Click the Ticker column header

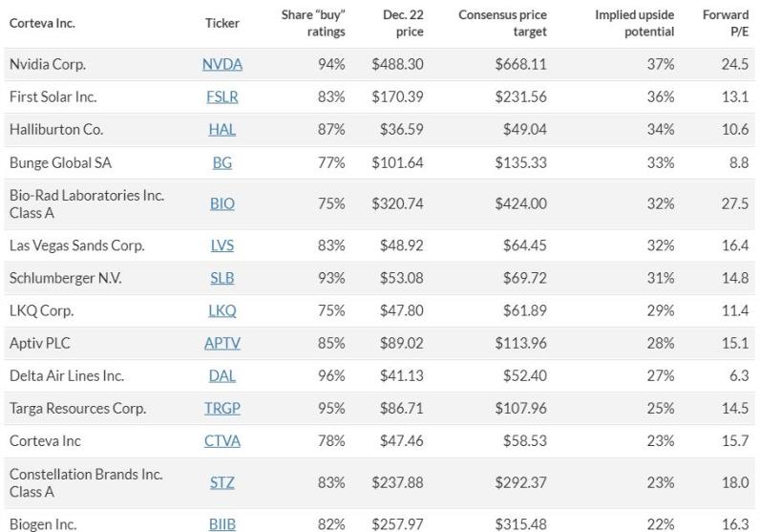click(222, 23)
